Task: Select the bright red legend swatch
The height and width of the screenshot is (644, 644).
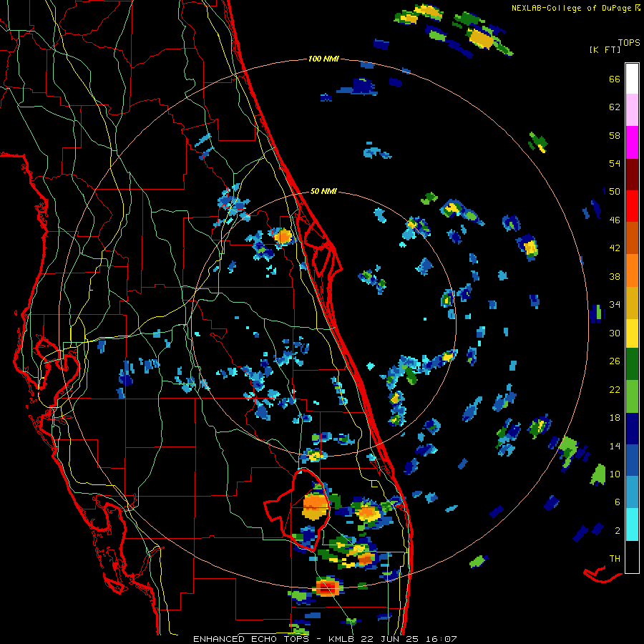Action: [632, 206]
